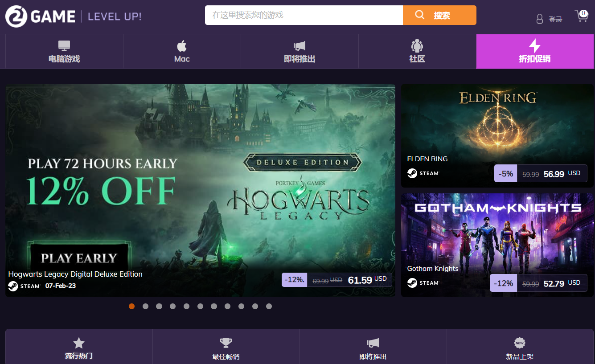Viewport: 595px width, 364px height.
Task: Click the game search input field
Action: [304, 15]
